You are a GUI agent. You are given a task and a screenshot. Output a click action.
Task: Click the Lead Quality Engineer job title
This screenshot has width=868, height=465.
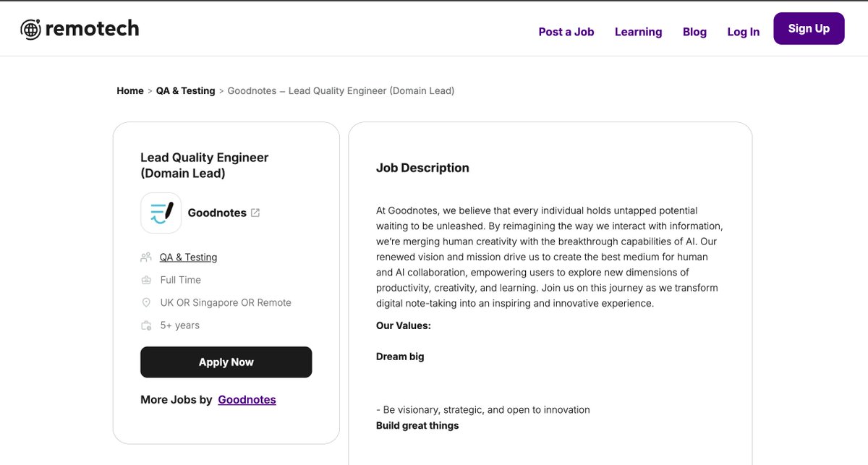point(205,166)
